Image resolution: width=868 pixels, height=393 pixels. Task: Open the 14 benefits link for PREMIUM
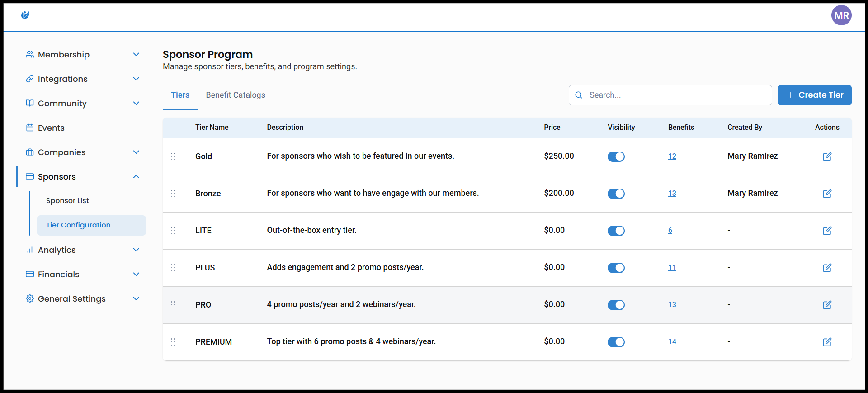[672, 342]
